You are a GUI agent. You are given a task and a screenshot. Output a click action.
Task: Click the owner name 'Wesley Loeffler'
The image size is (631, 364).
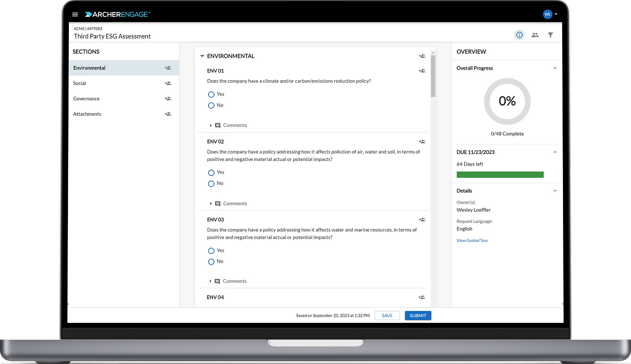[474, 210]
